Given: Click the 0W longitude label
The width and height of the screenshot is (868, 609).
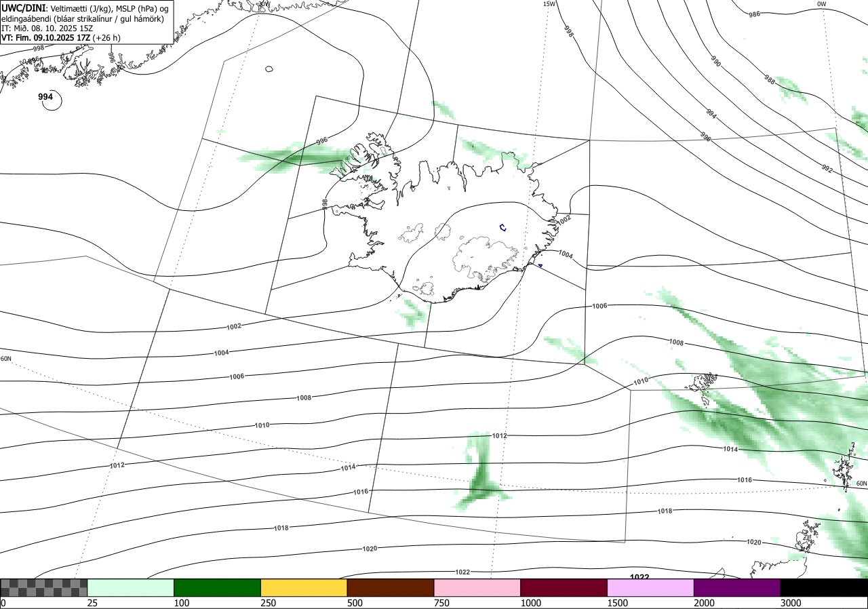Looking at the screenshot, I should pyautogui.click(x=821, y=4).
